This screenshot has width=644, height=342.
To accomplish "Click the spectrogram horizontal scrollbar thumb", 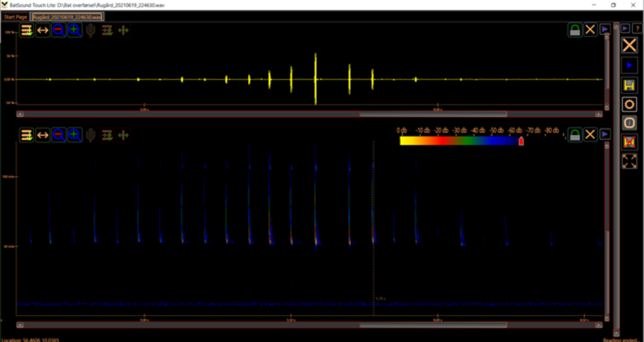I will (433, 325).
